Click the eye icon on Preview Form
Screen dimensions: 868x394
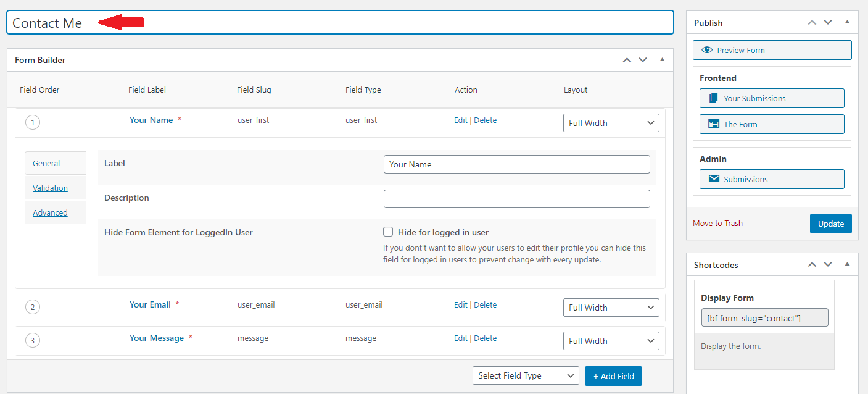pyautogui.click(x=707, y=50)
